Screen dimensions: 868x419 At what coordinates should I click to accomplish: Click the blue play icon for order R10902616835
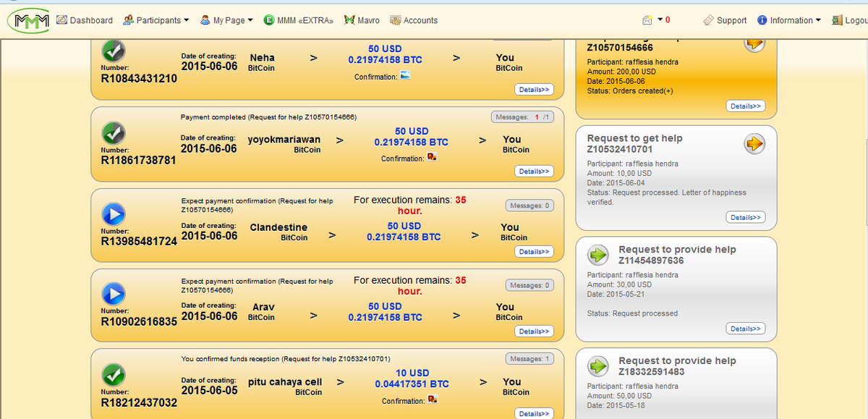click(x=114, y=293)
